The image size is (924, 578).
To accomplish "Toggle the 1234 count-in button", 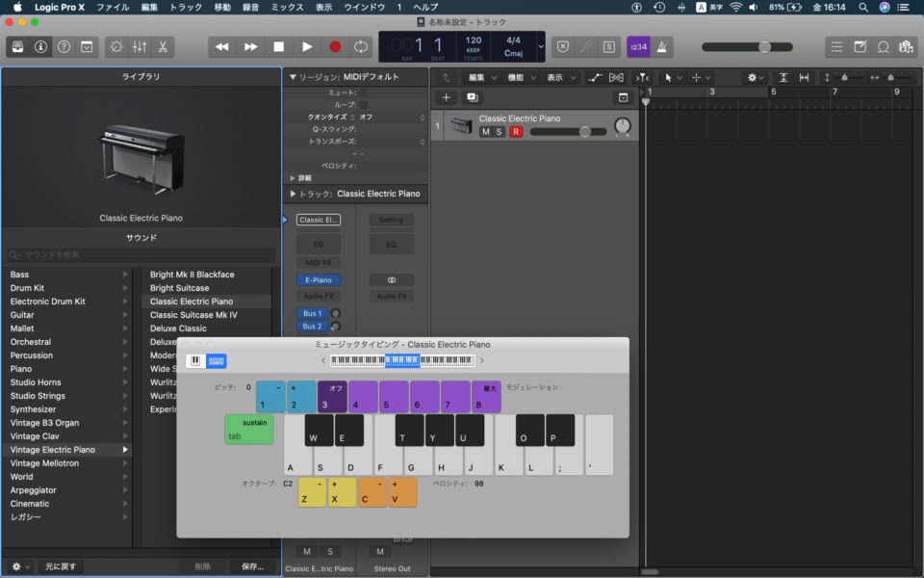I will 638,46.
